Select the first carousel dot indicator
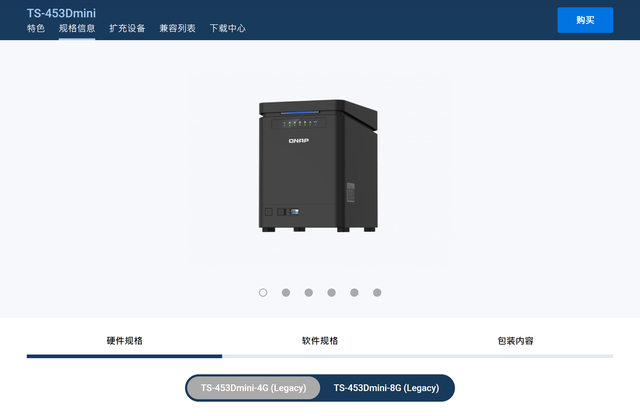The width and height of the screenshot is (640, 416). 263,292
